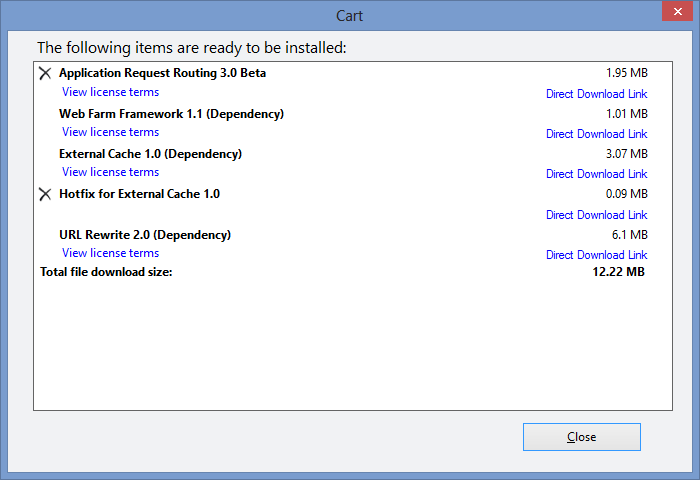This screenshot has height=480, width=700.
Task: Click the 3.07 MB size value
Action: pyautogui.click(x=627, y=154)
